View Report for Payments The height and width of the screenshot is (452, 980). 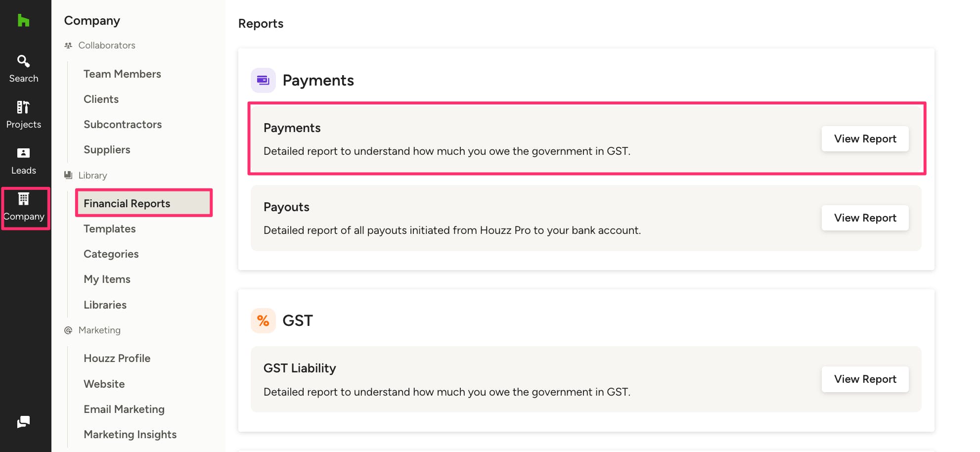point(865,139)
